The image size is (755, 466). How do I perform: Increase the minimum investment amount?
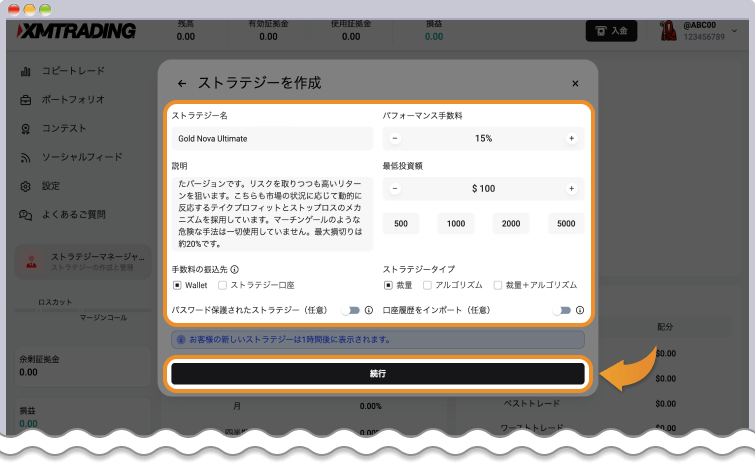pos(572,189)
